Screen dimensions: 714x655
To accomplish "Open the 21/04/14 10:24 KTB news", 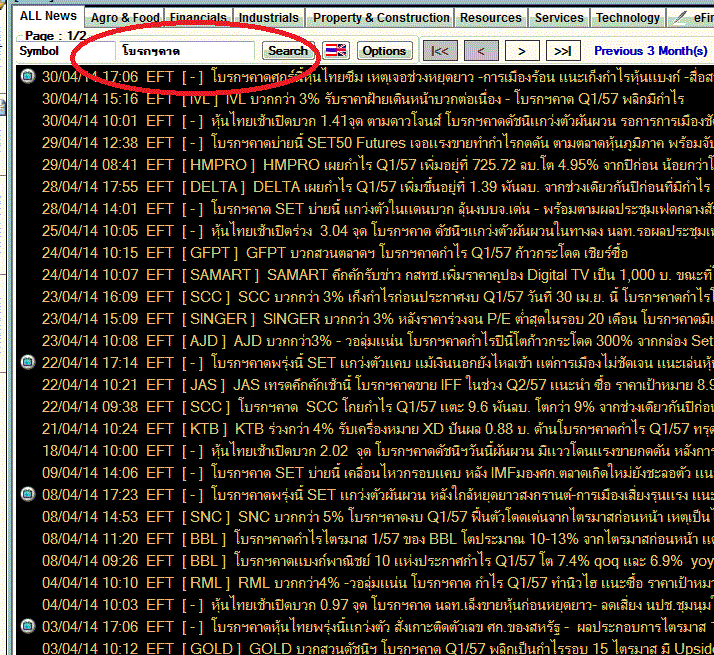I will tap(364, 429).
